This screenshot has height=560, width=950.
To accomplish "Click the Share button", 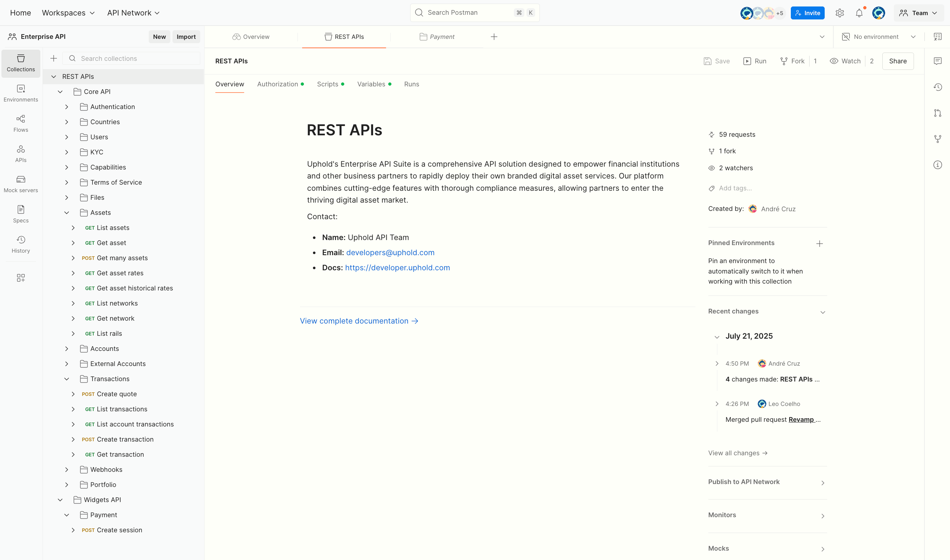I will 897,61.
